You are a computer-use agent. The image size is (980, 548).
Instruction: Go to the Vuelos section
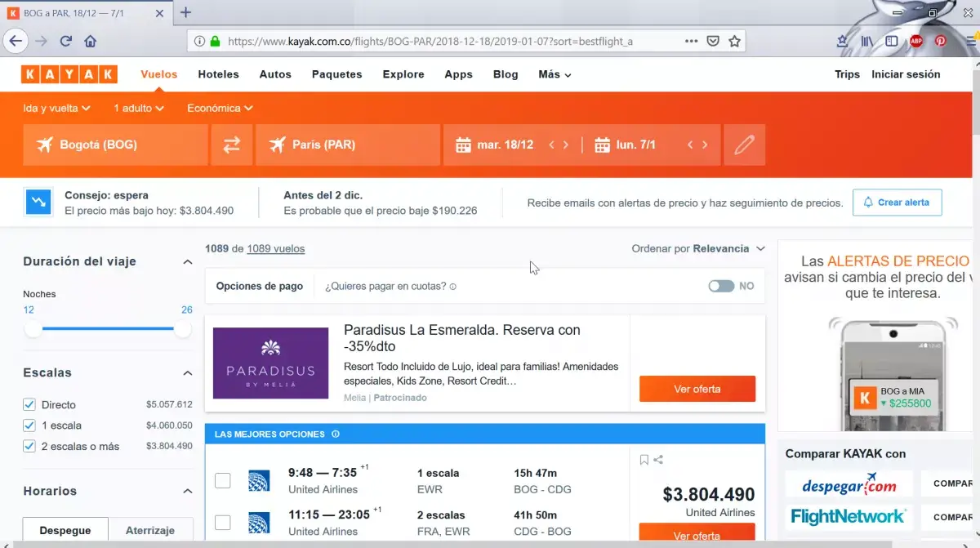(159, 74)
